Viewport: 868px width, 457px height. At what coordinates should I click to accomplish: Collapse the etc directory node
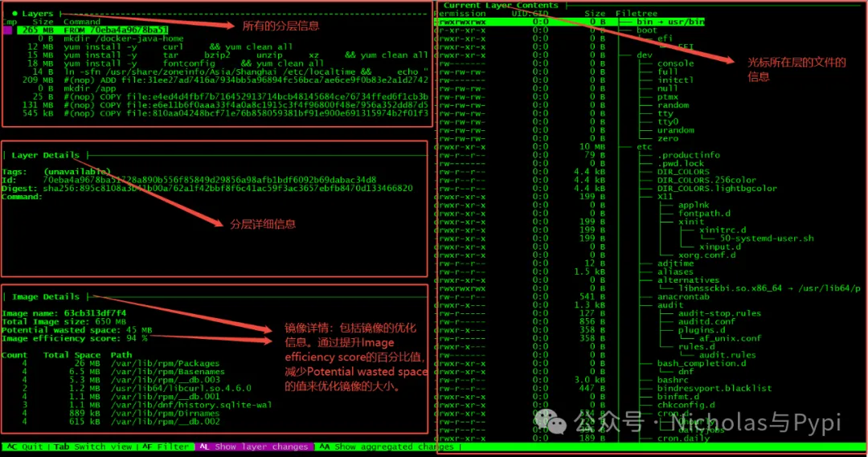[x=645, y=147]
